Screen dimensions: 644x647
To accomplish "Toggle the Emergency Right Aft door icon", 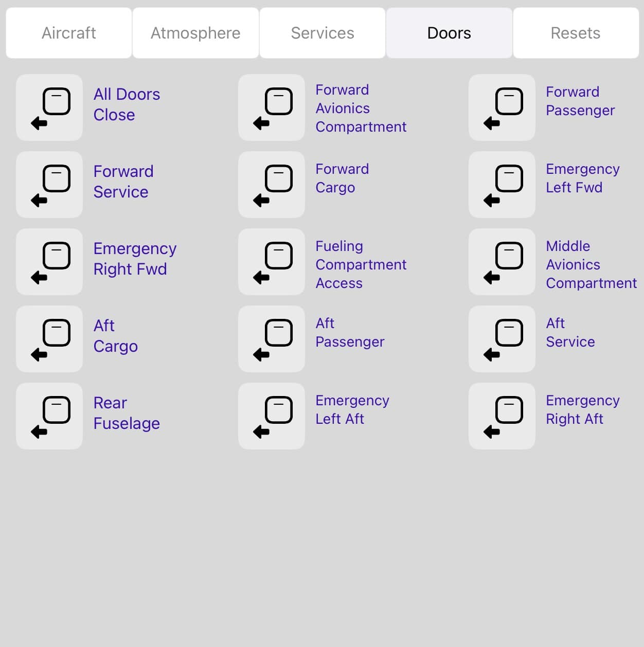I will pyautogui.click(x=502, y=416).
